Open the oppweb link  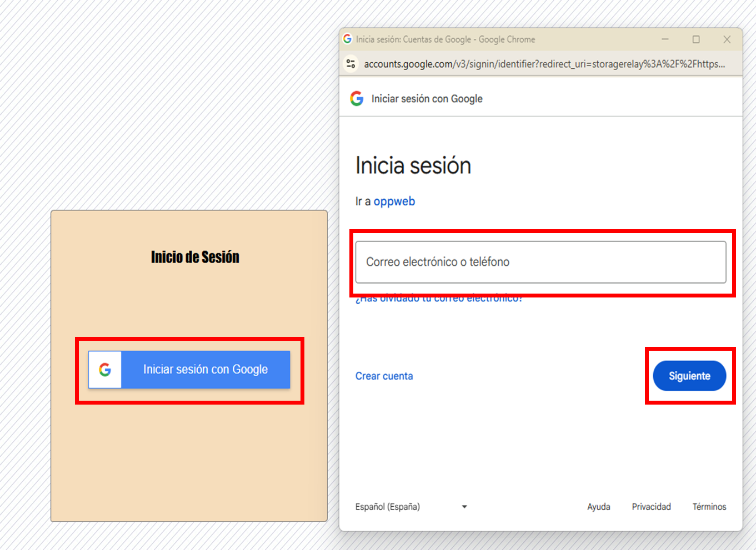[x=394, y=201]
